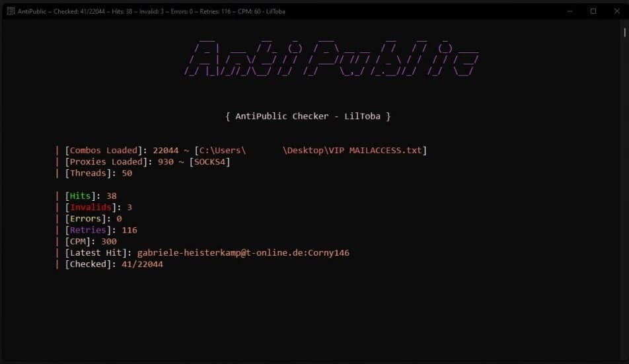Click the proxies count 930
The height and width of the screenshot is (364, 629).
tap(166, 162)
